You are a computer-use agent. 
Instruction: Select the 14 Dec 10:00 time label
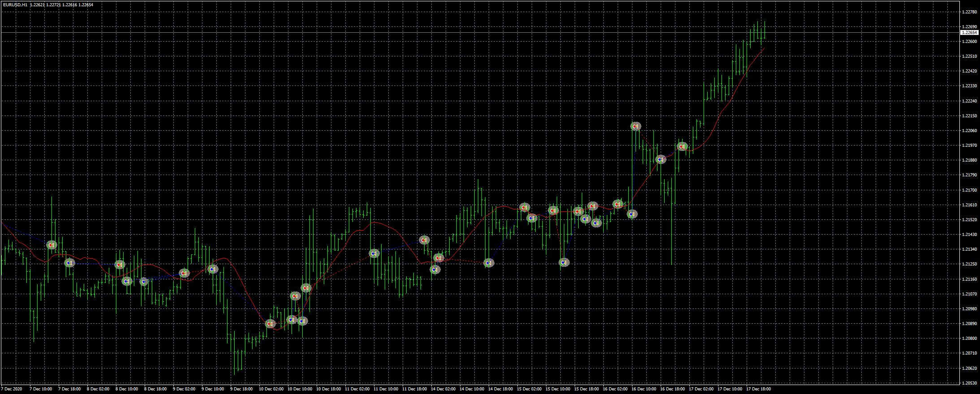pos(472,389)
